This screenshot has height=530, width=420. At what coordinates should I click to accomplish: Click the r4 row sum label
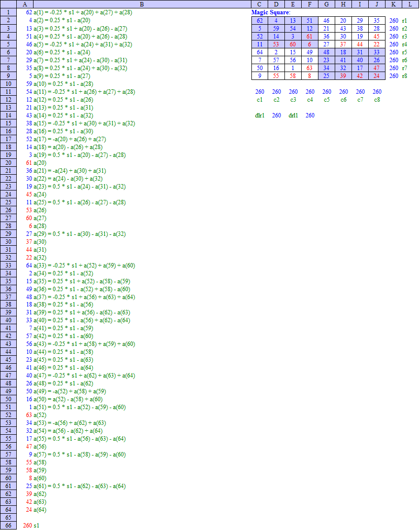point(404,44)
